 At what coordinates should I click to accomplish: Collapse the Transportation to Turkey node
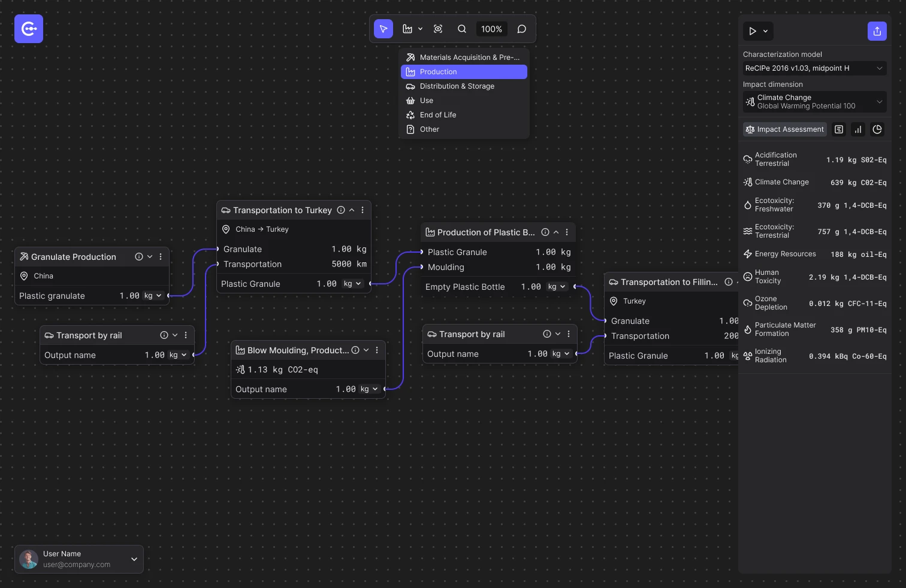(352, 210)
